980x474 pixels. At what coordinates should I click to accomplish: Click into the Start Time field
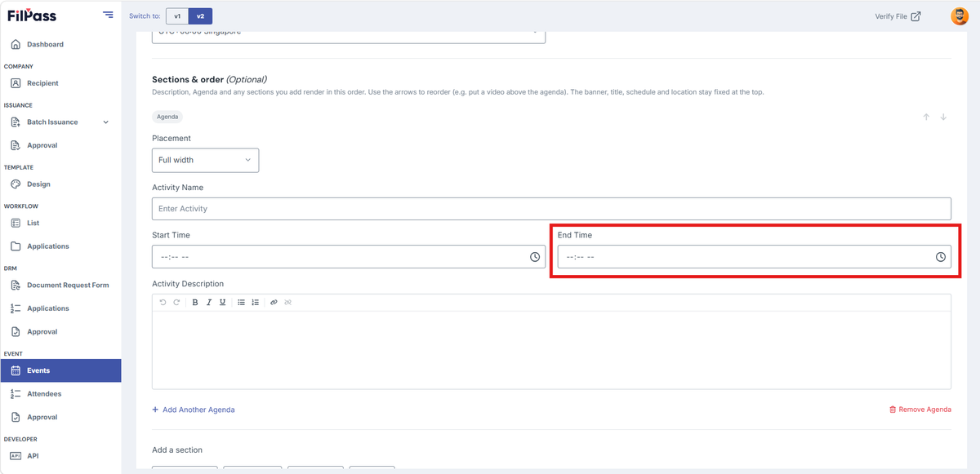[349, 257]
